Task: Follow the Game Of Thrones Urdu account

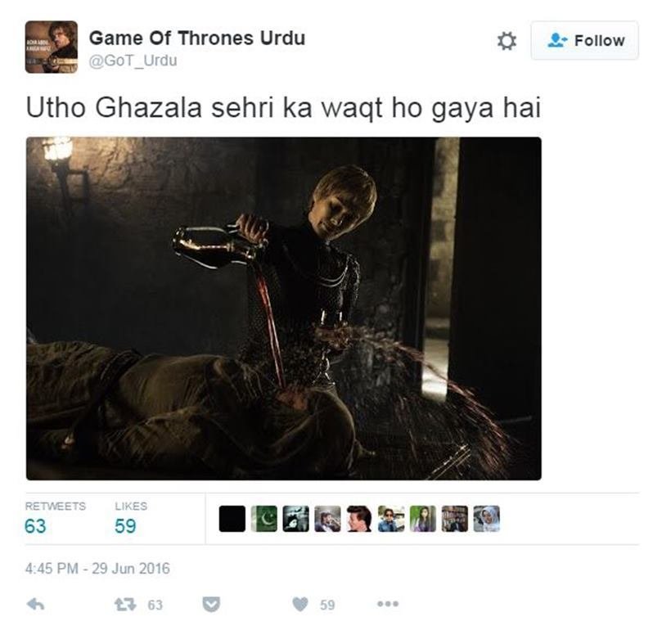Action: coord(584,41)
